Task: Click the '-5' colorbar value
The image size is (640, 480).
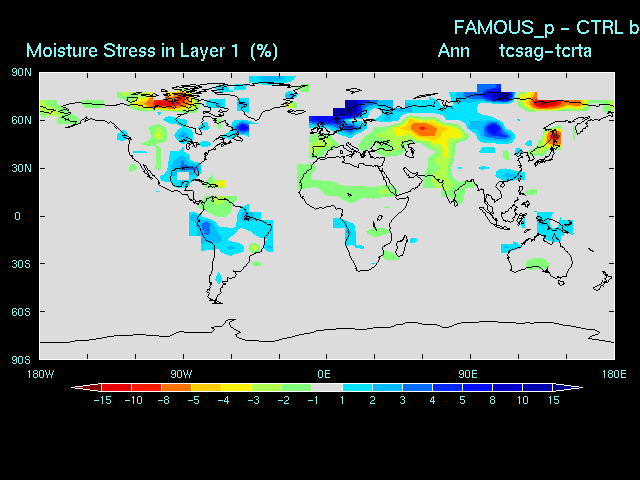Action: tap(193, 400)
